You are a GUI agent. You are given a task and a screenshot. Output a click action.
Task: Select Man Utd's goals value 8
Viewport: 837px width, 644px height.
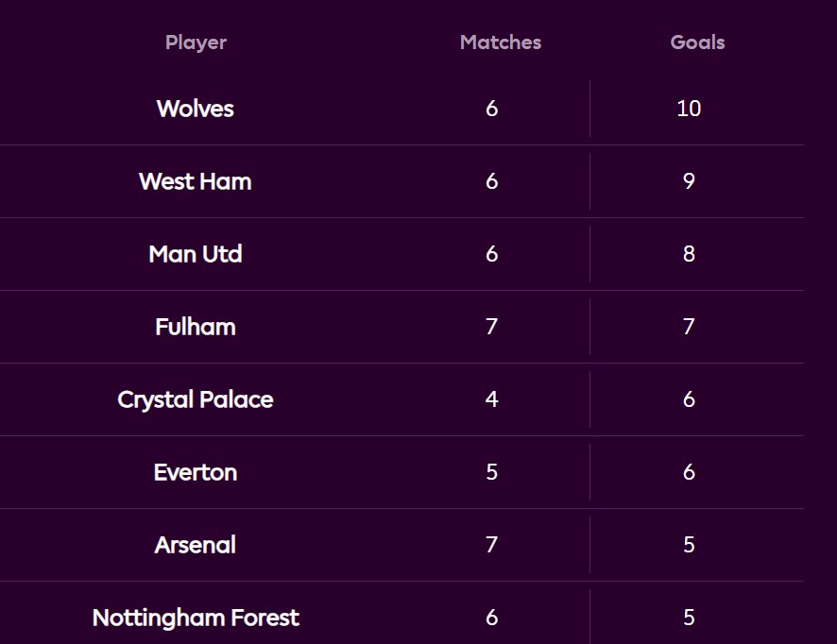pyautogui.click(x=689, y=254)
